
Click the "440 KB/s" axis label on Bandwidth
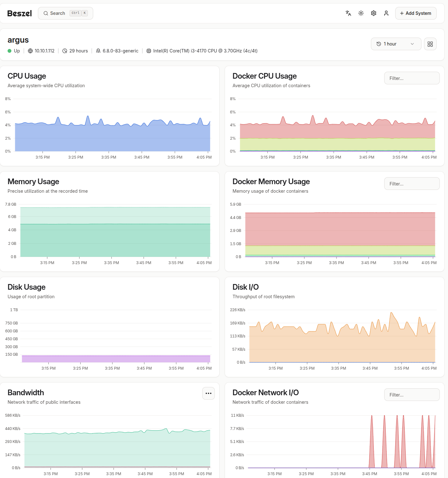click(13, 429)
